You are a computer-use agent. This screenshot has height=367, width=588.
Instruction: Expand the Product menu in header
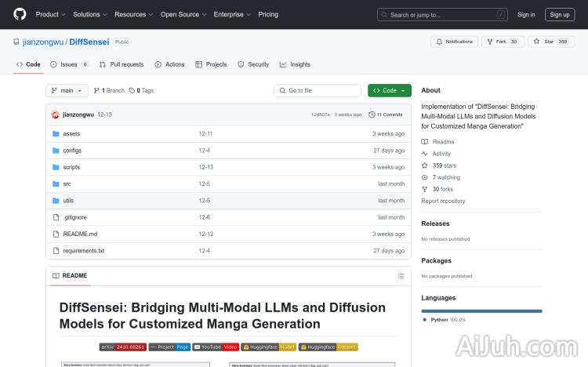pos(50,14)
